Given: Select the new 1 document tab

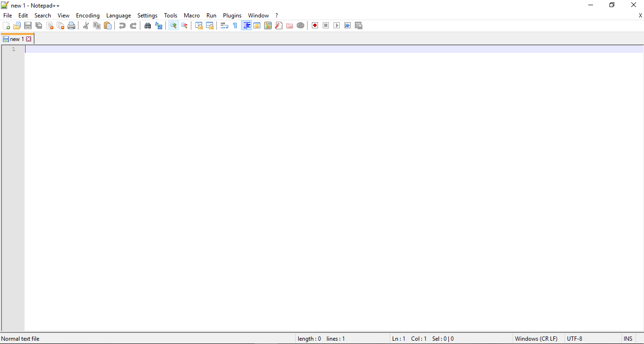Looking at the screenshot, I should pos(15,38).
